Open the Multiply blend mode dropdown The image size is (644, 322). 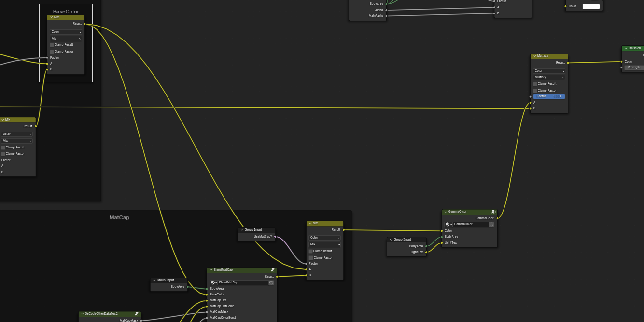coord(549,77)
